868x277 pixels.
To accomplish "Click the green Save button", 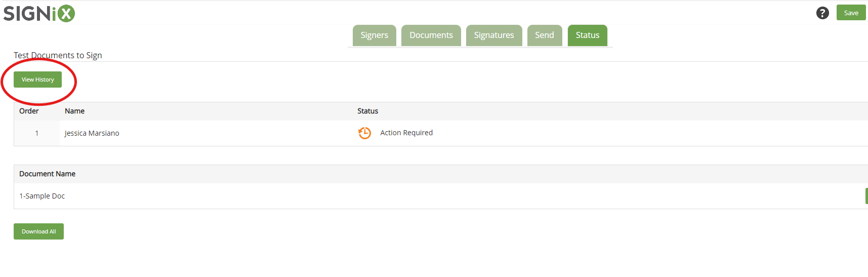I will click(x=851, y=13).
